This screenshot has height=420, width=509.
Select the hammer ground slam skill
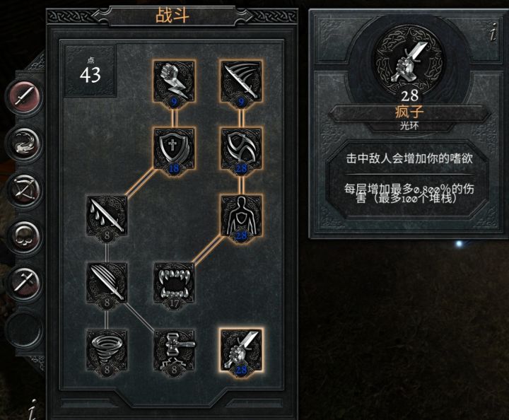(174, 350)
